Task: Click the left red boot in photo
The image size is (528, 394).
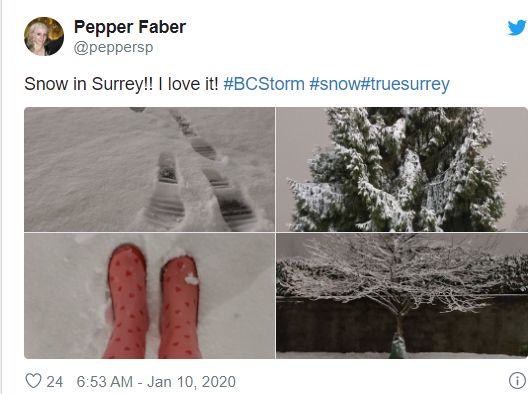Action: click(127, 301)
